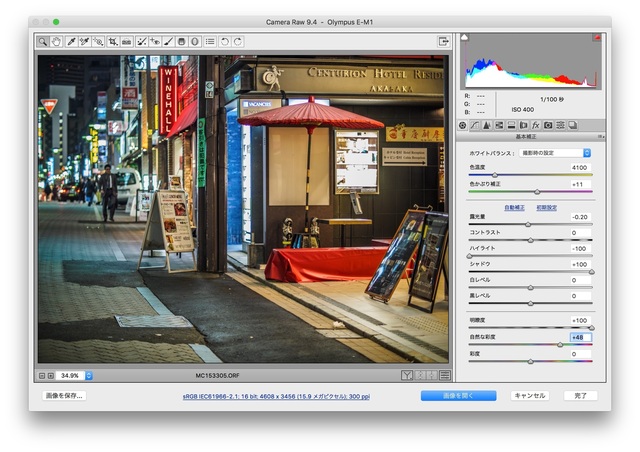This screenshot has height=452, width=640.
Task: Click the photo preview of Centurion Hotel
Action: tap(243, 209)
